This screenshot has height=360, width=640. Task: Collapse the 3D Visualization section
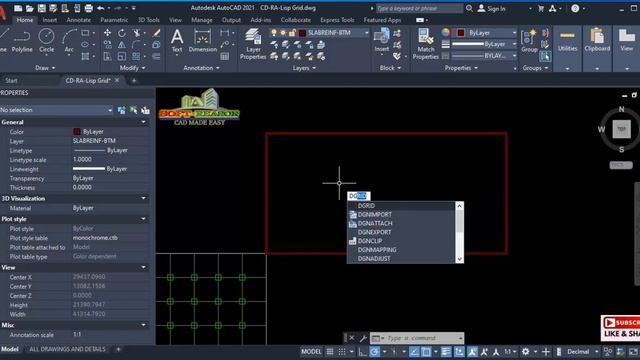143,198
